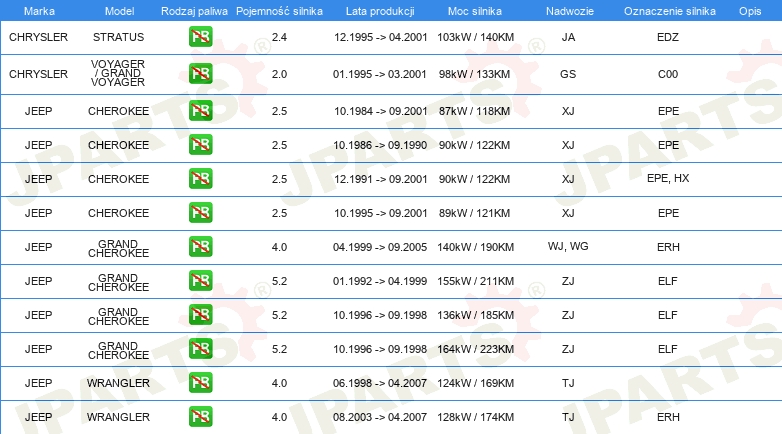
Task: Click the Pojemność silnika column header
Action: point(279,11)
